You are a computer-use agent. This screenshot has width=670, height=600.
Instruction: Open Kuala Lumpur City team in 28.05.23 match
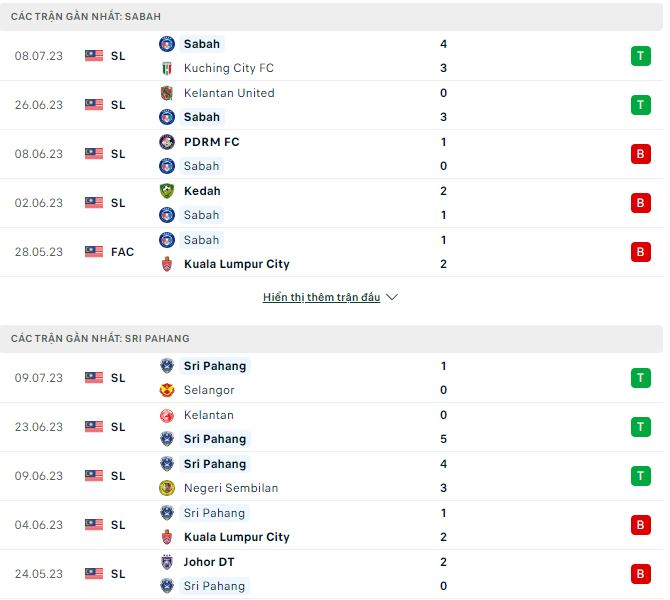tap(236, 264)
